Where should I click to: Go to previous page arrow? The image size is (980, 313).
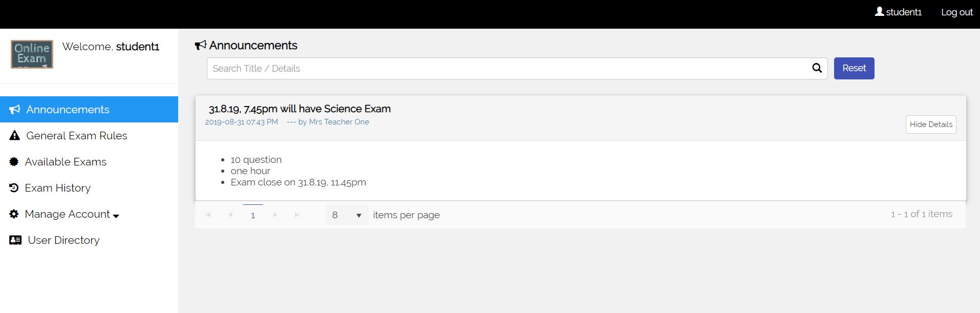pyautogui.click(x=230, y=215)
